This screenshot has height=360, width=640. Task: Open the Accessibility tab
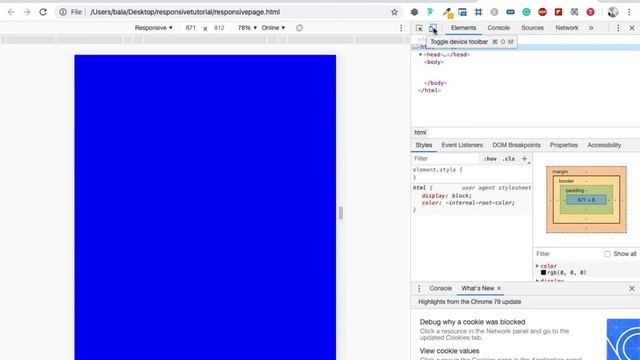click(604, 145)
